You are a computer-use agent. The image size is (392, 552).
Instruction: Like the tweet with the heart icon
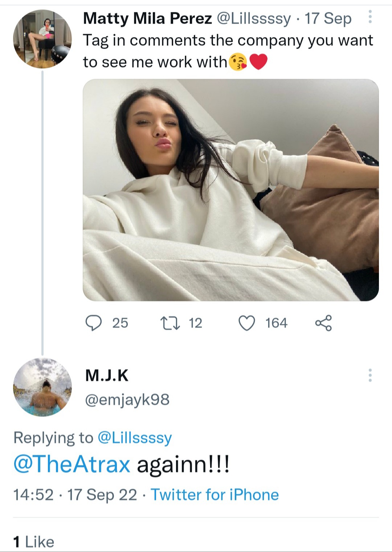click(247, 323)
